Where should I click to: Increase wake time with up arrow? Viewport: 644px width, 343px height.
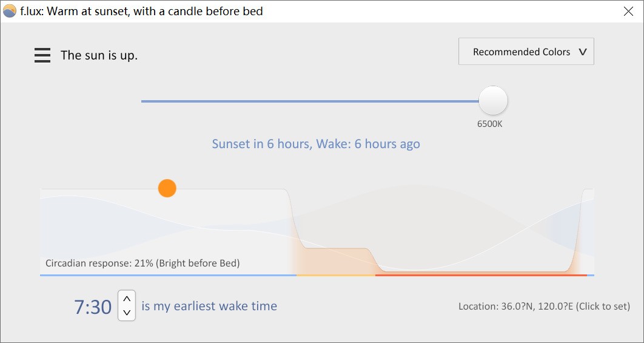(x=127, y=299)
